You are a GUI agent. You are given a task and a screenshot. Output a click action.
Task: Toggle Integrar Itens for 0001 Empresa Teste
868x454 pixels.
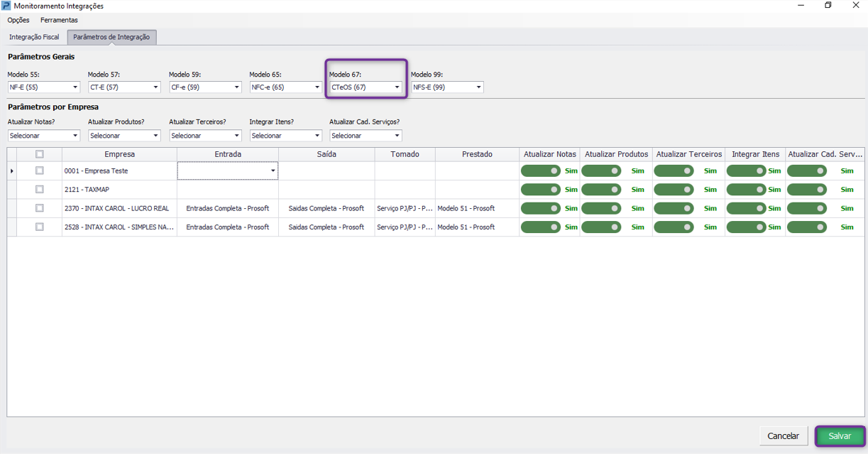pyautogui.click(x=747, y=171)
